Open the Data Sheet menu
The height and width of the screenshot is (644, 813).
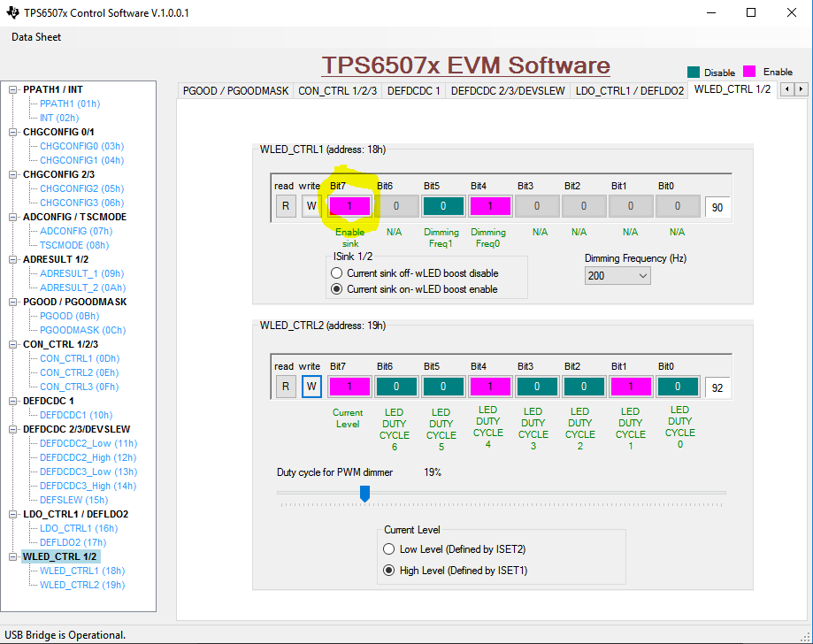pos(36,37)
